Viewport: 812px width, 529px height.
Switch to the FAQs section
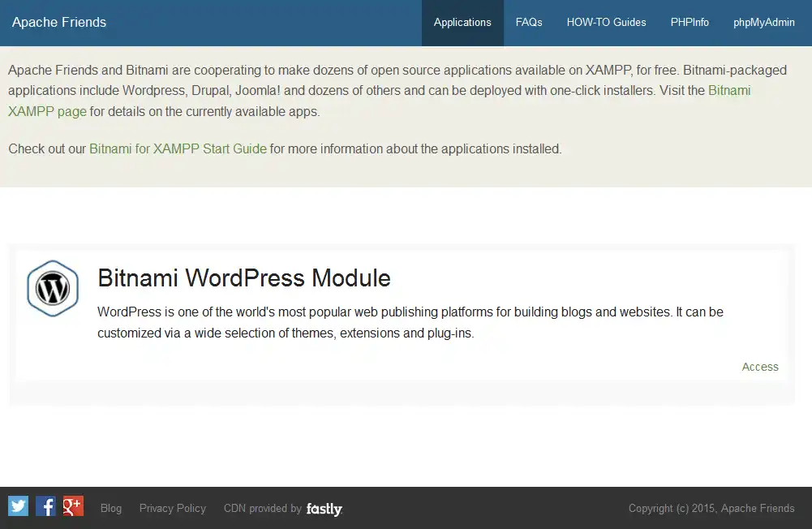click(x=528, y=23)
